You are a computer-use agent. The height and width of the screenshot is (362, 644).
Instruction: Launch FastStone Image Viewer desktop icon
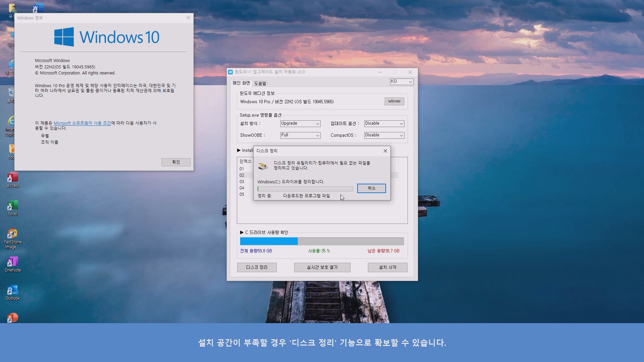[x=13, y=239]
